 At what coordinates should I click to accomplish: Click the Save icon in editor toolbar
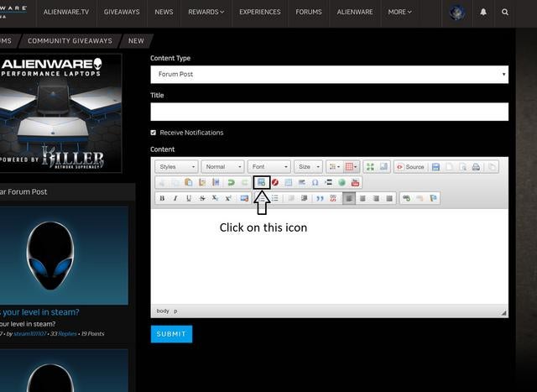(x=435, y=167)
